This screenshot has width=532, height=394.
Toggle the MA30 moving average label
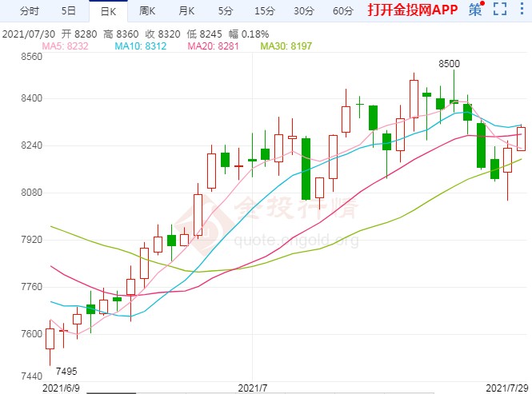tap(286, 47)
